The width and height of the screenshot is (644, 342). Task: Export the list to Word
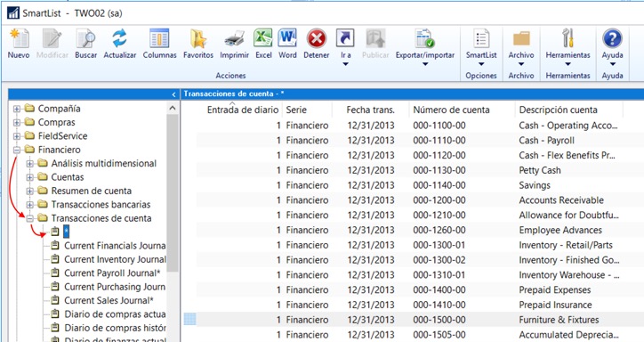coord(287,44)
